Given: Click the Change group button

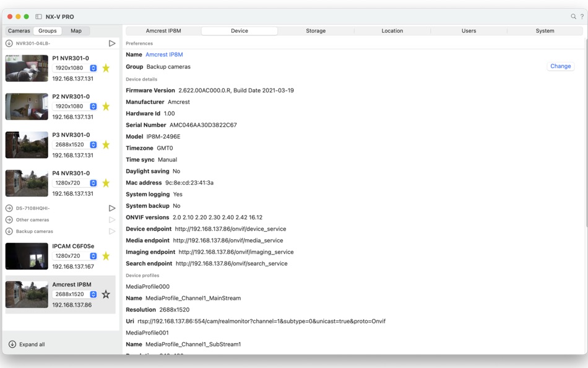Looking at the screenshot, I should tap(560, 66).
